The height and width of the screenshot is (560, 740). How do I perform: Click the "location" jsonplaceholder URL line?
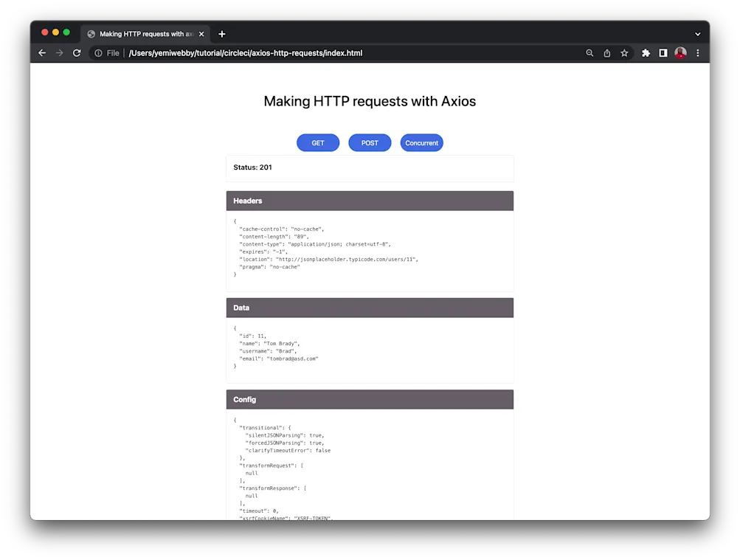[328, 259]
